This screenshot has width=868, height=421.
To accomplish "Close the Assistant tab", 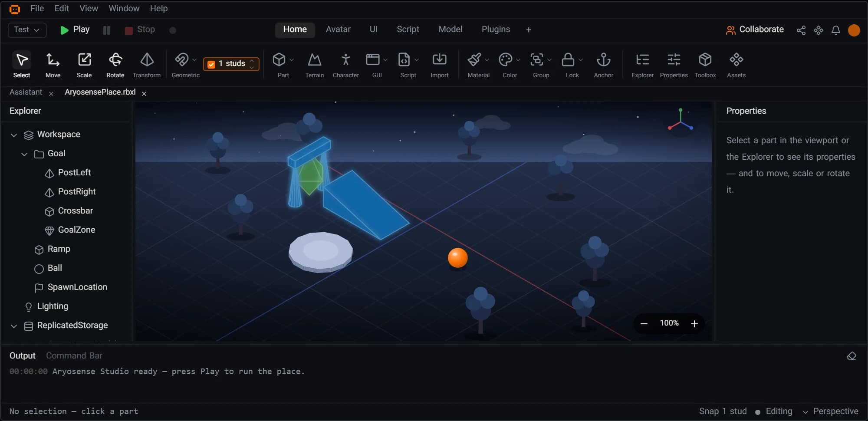I will (51, 93).
